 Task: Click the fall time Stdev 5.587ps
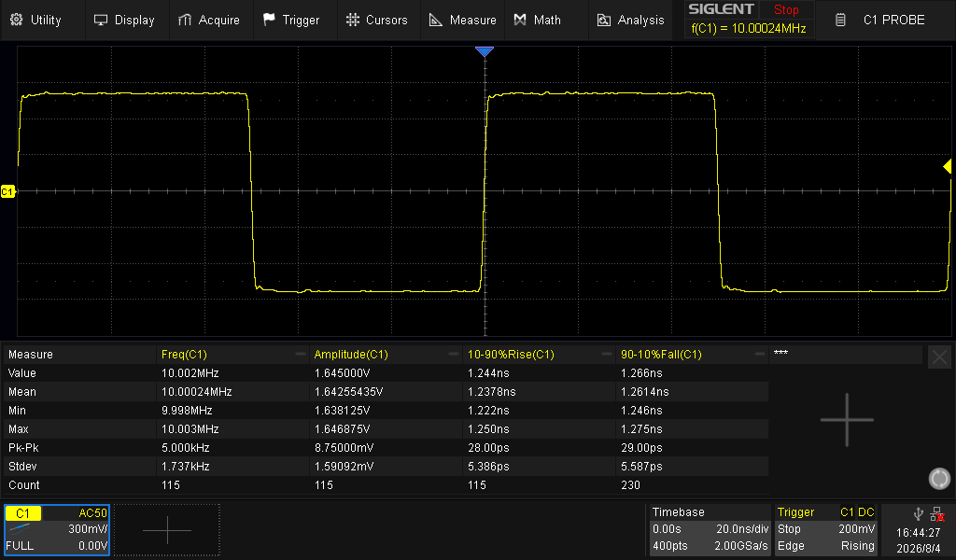pos(641,466)
